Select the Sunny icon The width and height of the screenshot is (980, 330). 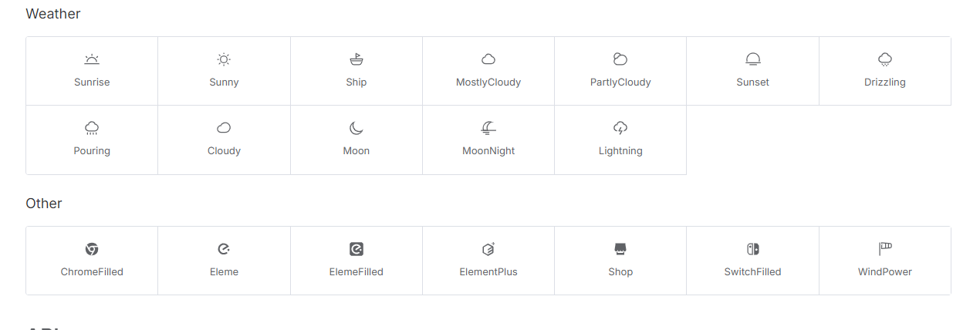(224, 71)
